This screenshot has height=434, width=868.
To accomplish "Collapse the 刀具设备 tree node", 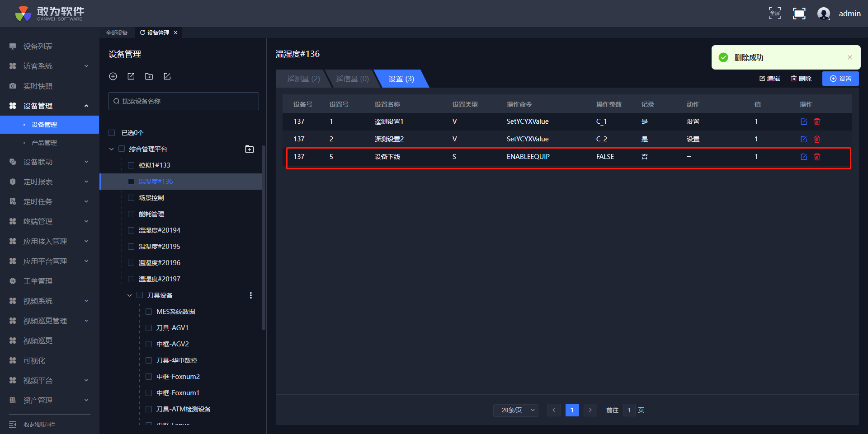I will 129,295.
